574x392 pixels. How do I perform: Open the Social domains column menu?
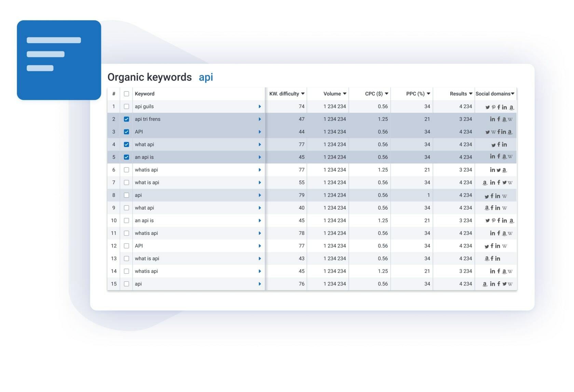tap(512, 94)
